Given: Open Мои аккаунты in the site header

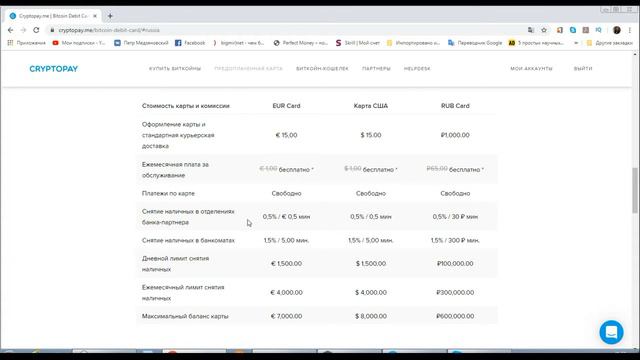Looking at the screenshot, I should click(x=531, y=69).
